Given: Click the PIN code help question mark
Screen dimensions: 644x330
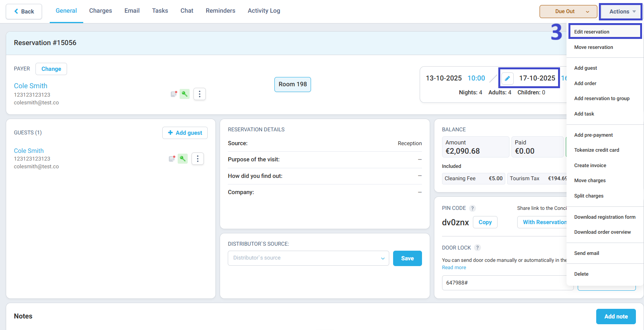Looking at the screenshot, I should [472, 208].
